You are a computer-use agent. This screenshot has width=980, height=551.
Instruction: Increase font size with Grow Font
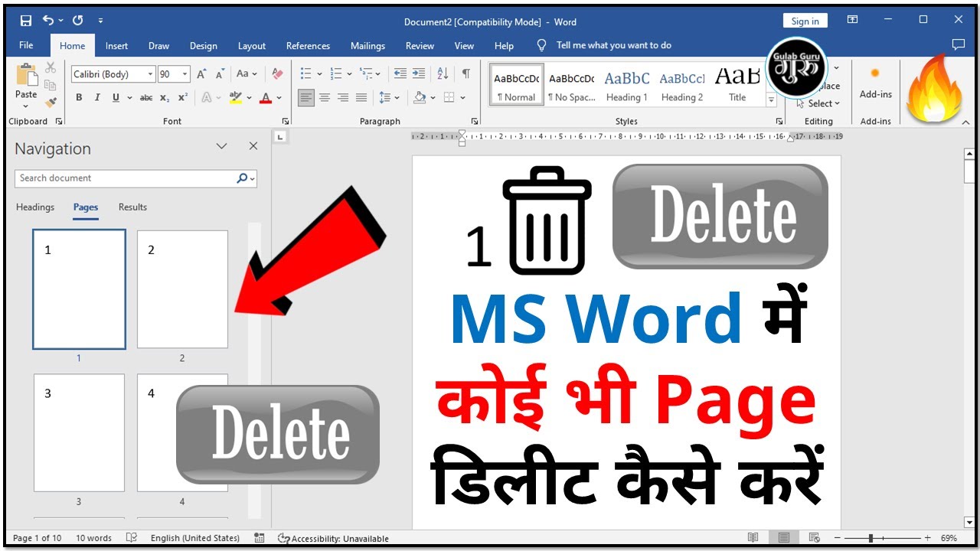[x=201, y=74]
